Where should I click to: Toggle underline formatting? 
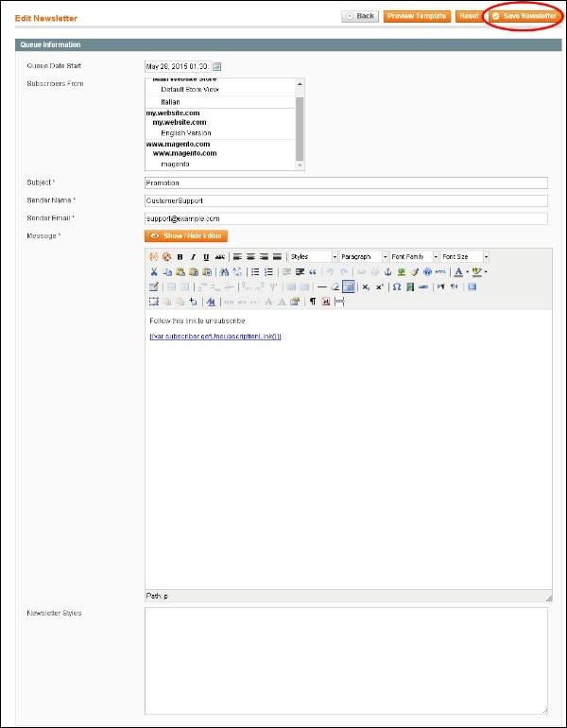pyautogui.click(x=206, y=257)
